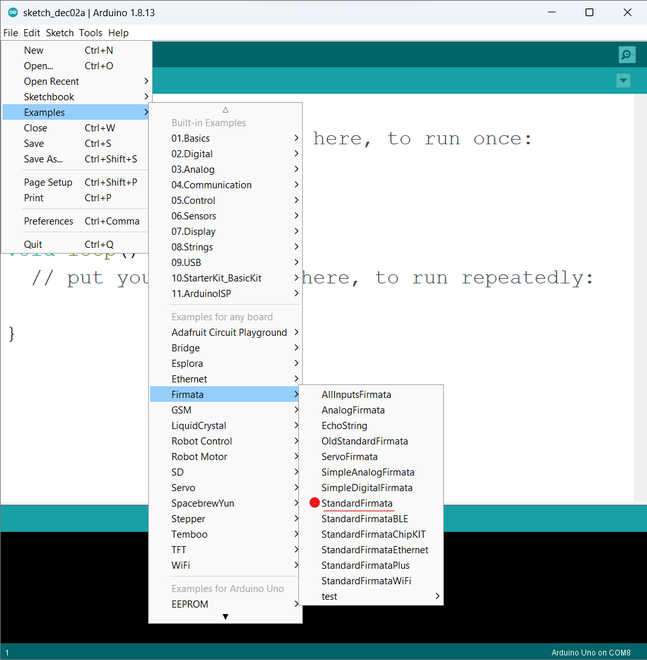Click the tab dropdown arrow icon
Image resolution: width=647 pixels, height=660 pixels.
click(623, 80)
